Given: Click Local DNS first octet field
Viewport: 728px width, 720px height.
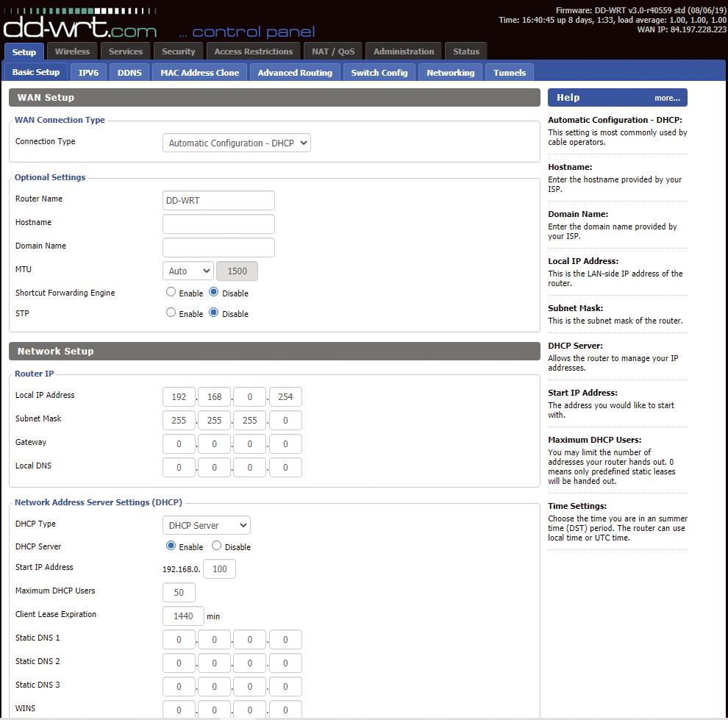Looking at the screenshot, I should [179, 468].
